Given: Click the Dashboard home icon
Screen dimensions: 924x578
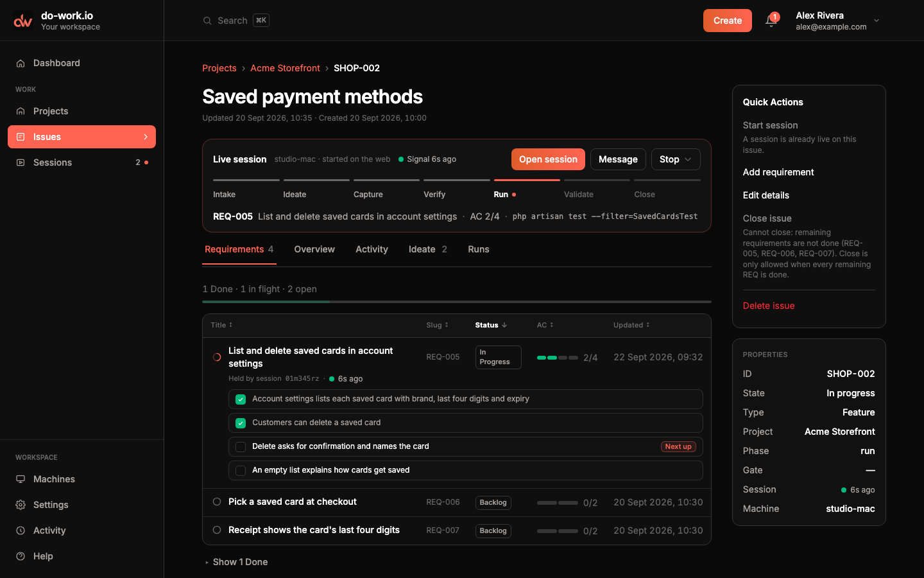Looking at the screenshot, I should [x=21, y=63].
